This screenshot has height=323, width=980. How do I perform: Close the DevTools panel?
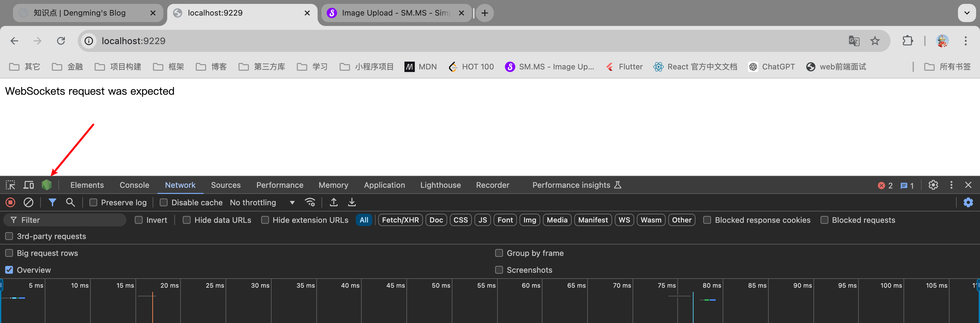(969, 185)
